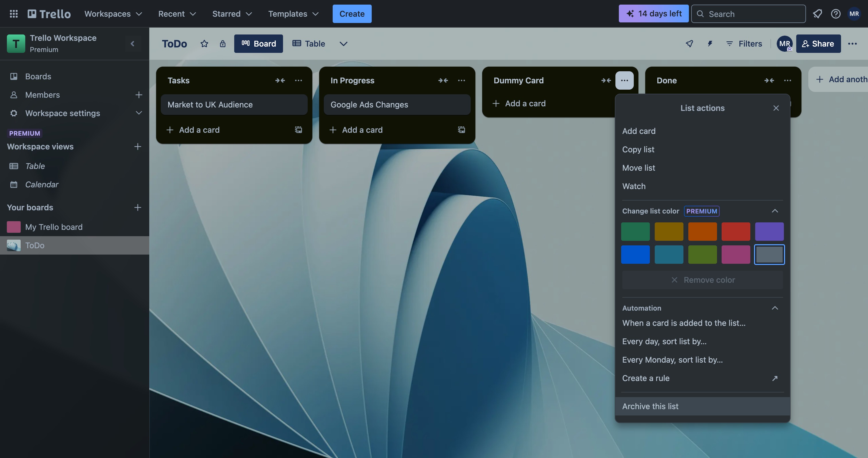Click the Share button

click(818, 43)
